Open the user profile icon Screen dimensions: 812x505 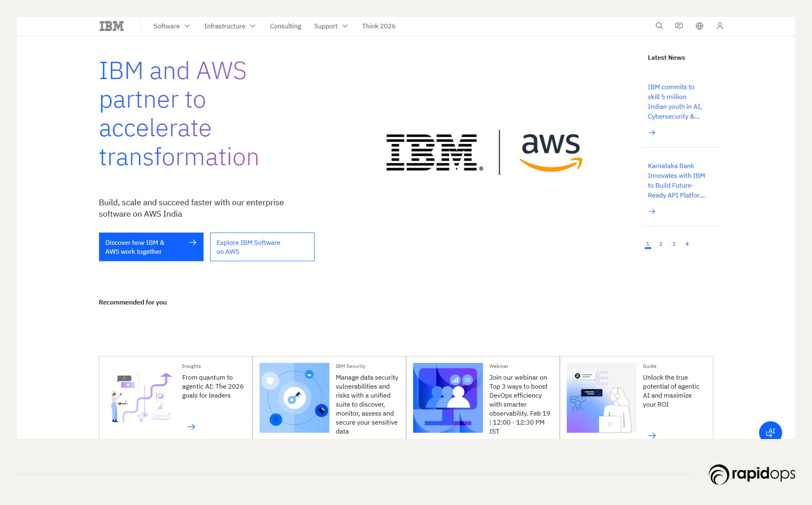(720, 26)
